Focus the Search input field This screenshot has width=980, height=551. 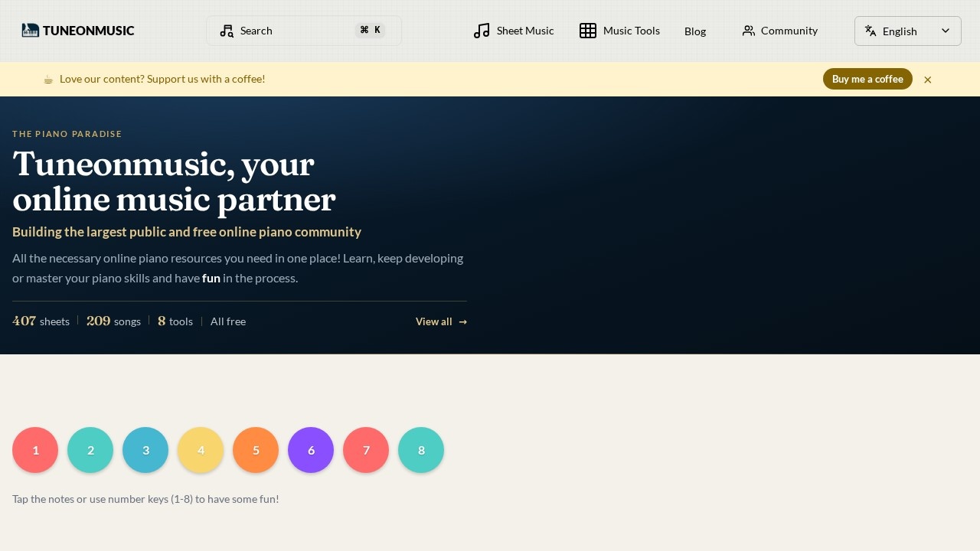pyautogui.click(x=304, y=31)
